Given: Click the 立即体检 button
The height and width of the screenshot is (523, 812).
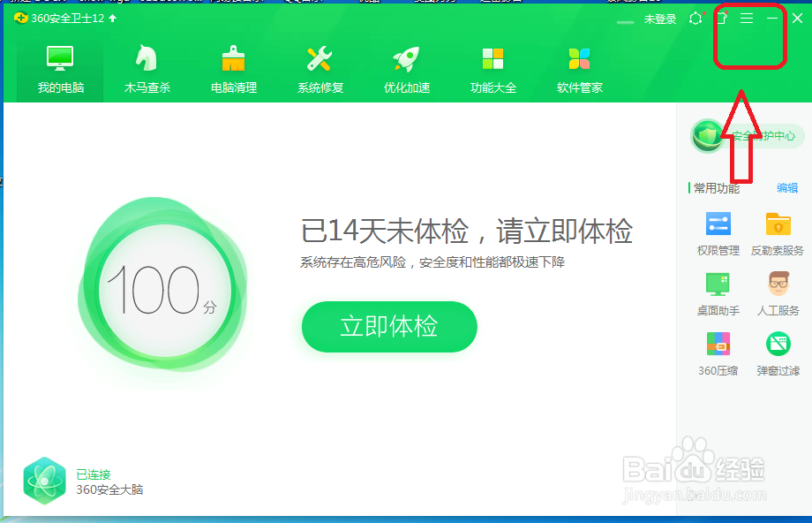Looking at the screenshot, I should pyautogui.click(x=389, y=327).
